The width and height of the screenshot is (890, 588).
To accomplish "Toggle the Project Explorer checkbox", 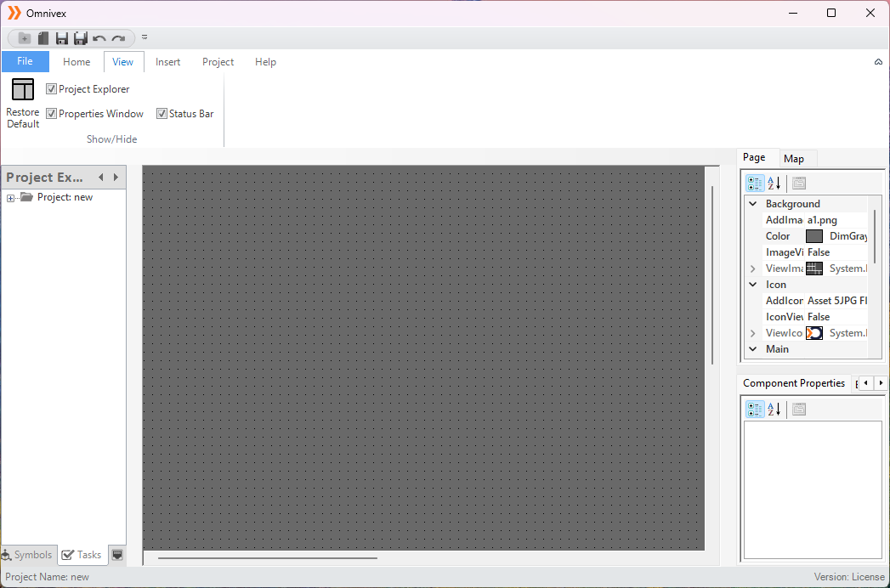I will [x=51, y=89].
